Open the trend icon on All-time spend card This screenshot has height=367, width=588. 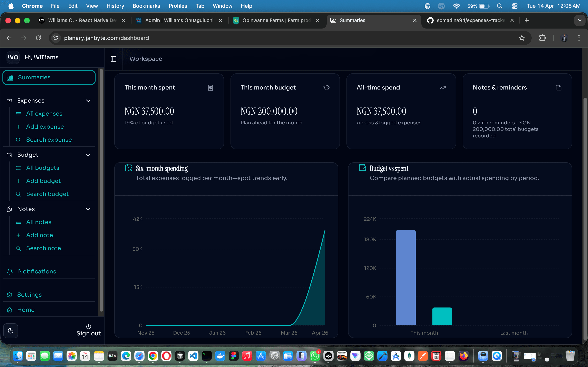(442, 88)
